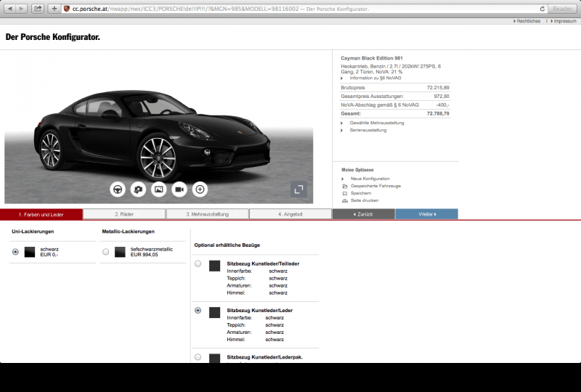The image size is (581, 392).
Task: Start a Neue Konfiguration
Action: click(370, 179)
